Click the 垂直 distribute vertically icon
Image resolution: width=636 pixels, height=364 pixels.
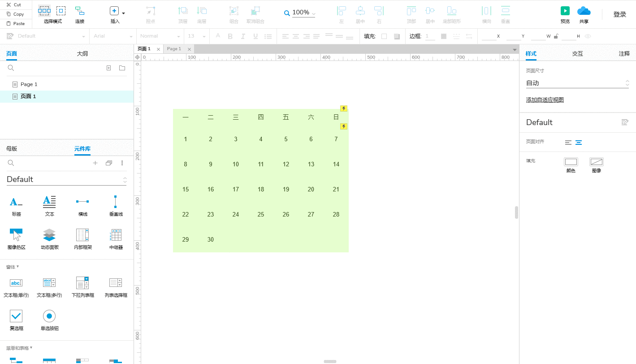point(505,11)
